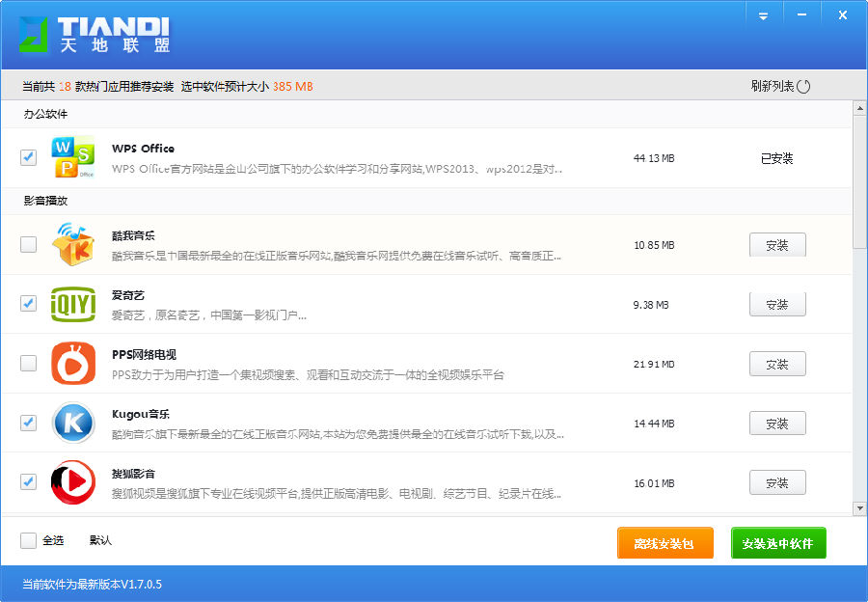Check the 酷我音乐 checkbox
Screen dimensions: 868x602
tap(28, 244)
